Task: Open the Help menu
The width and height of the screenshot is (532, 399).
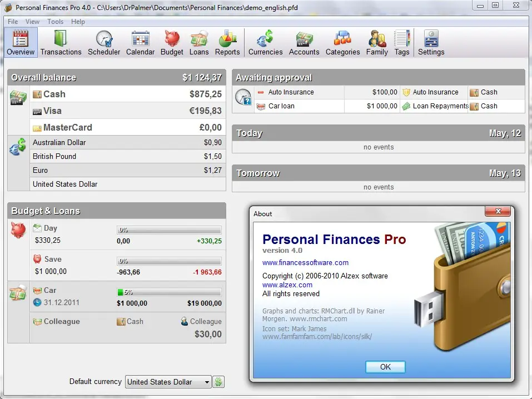Action: pos(78,22)
